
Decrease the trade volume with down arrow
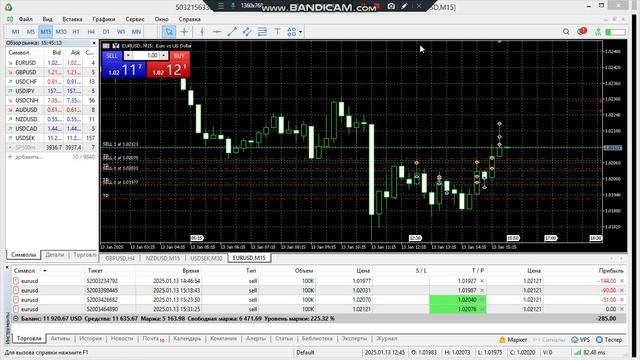tap(128, 56)
